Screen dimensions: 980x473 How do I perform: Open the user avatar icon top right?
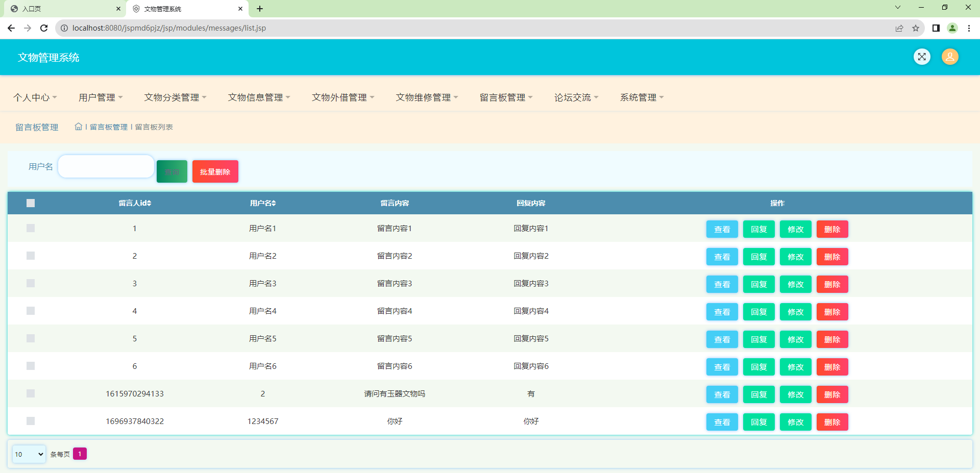point(950,57)
